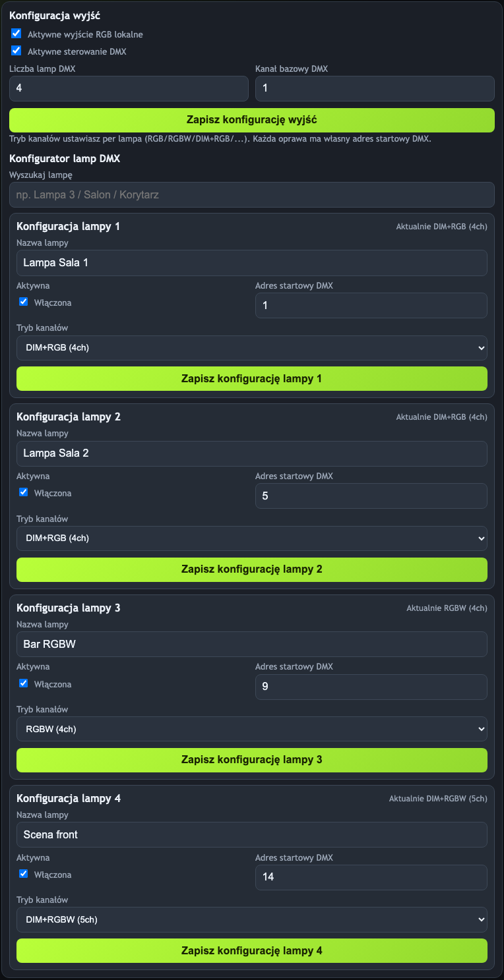Uncheck Aktywne sterowanie DMX checkbox
This screenshot has width=504, height=980.
16,50
